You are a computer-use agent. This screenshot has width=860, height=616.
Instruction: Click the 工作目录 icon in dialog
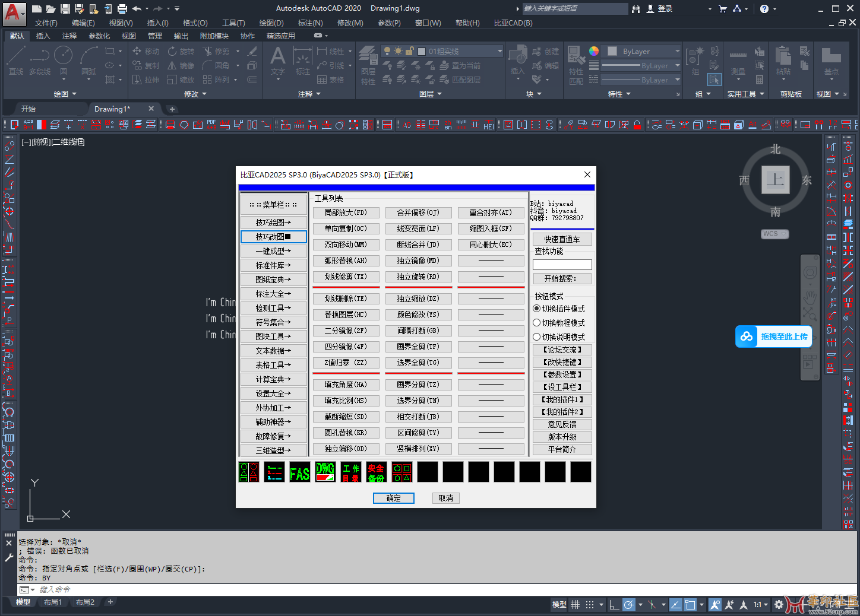tap(351, 472)
